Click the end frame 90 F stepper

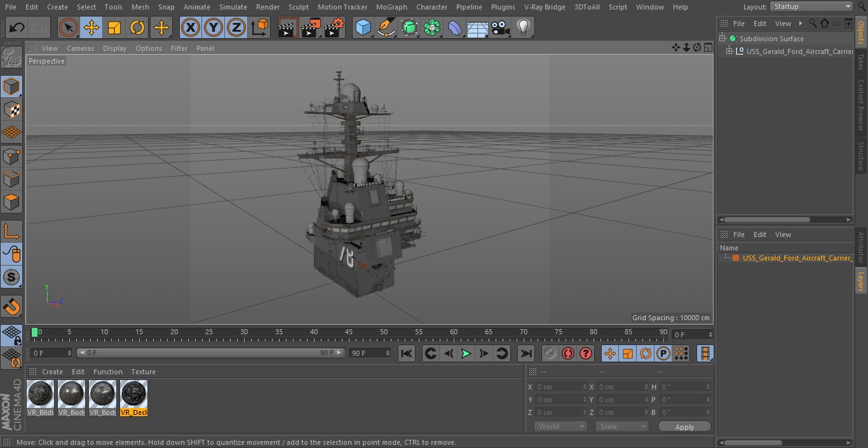click(x=387, y=353)
